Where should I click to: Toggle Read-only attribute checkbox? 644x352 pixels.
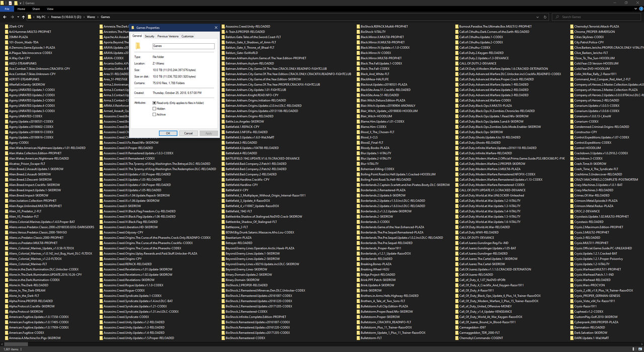(154, 103)
